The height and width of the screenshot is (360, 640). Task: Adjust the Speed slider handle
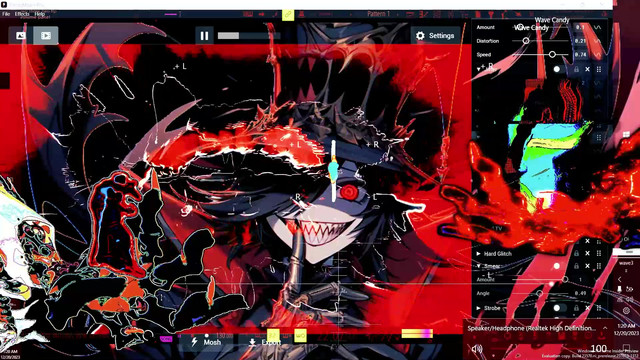552,54
